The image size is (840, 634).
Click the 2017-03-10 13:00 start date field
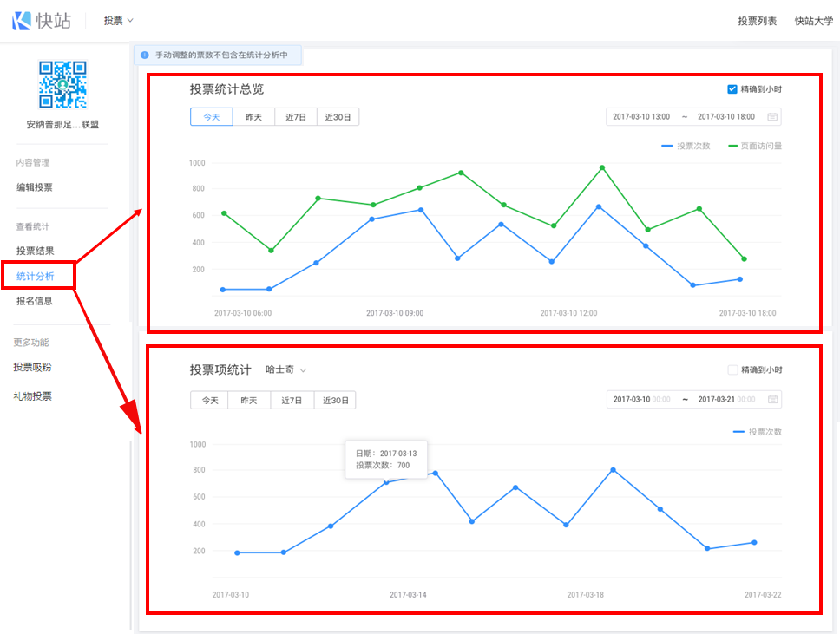[x=641, y=116]
